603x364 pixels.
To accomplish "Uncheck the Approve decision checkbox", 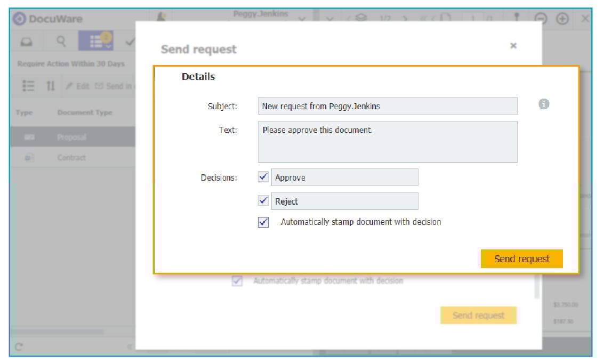I will [x=263, y=177].
